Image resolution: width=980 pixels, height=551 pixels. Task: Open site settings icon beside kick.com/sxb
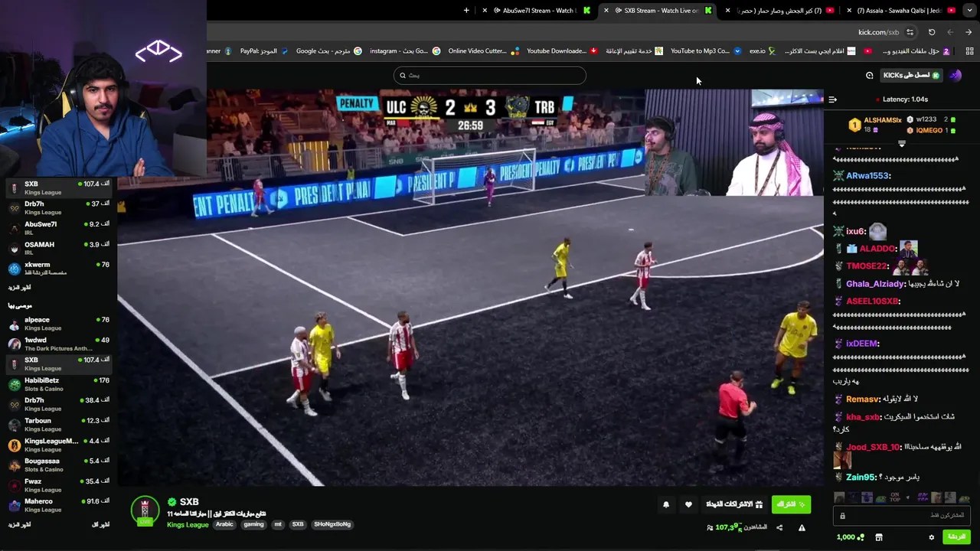(910, 32)
